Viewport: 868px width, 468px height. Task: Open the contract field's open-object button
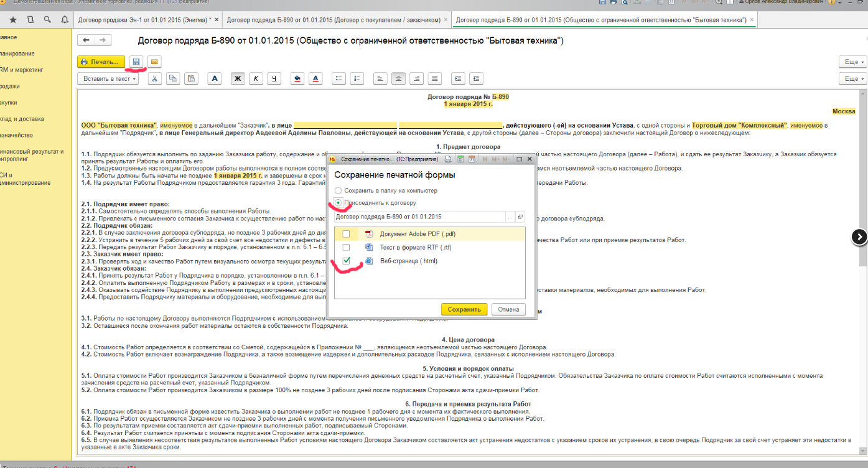520,217
